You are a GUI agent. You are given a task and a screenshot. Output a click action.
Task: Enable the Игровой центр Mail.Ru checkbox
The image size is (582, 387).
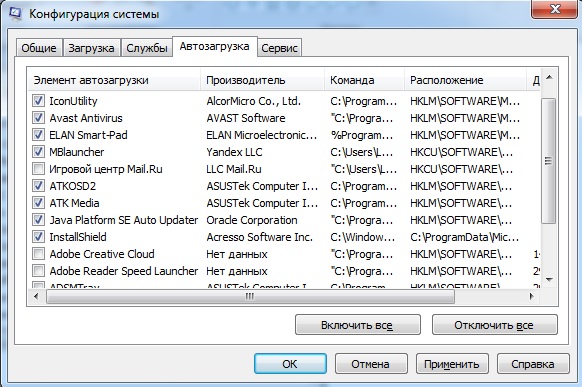click(38, 169)
